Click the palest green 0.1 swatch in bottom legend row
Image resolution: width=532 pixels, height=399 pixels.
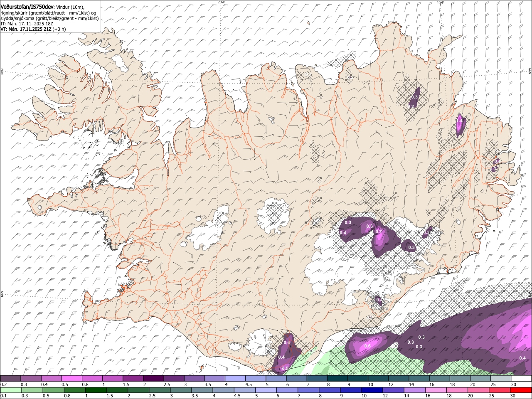pyautogui.click(x=11, y=390)
